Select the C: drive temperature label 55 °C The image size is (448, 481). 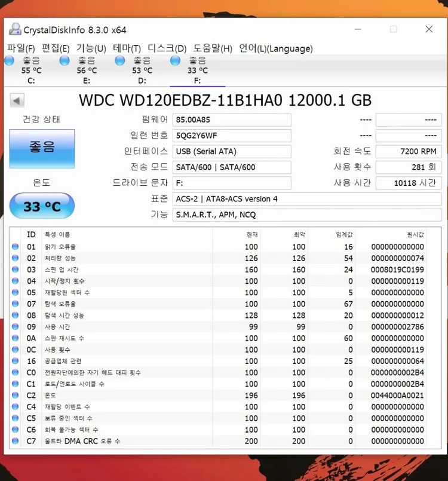31,71
